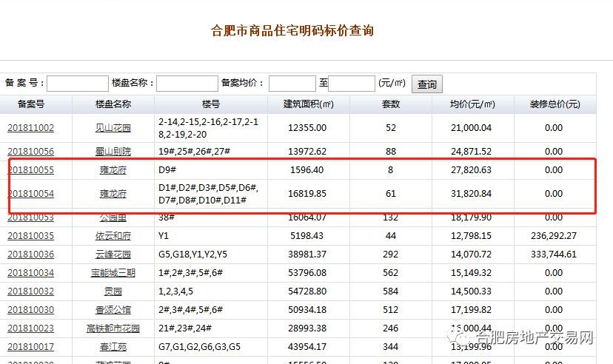Click the 香颂公馆 property link
The width and height of the screenshot is (613, 364).
(x=113, y=310)
